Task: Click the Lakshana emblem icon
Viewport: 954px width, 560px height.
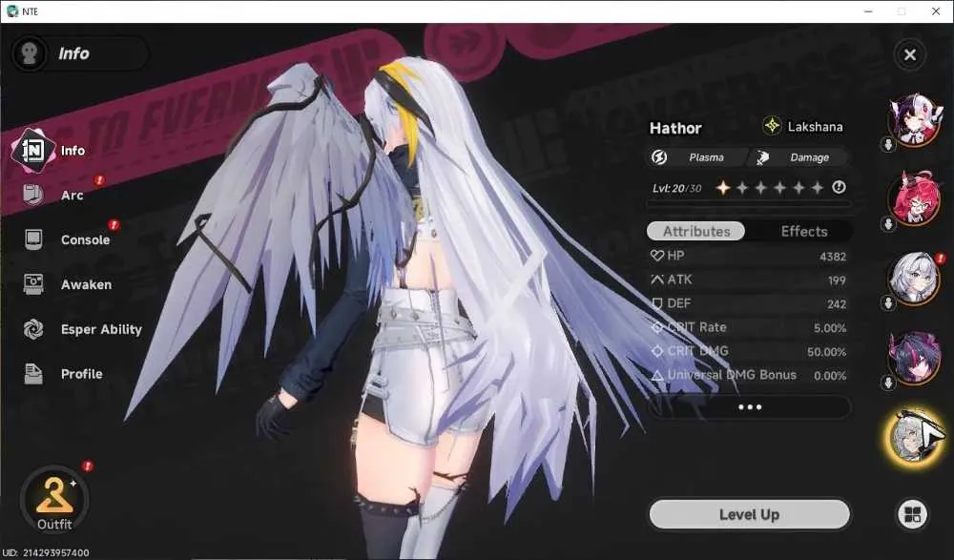Action: coord(772,126)
